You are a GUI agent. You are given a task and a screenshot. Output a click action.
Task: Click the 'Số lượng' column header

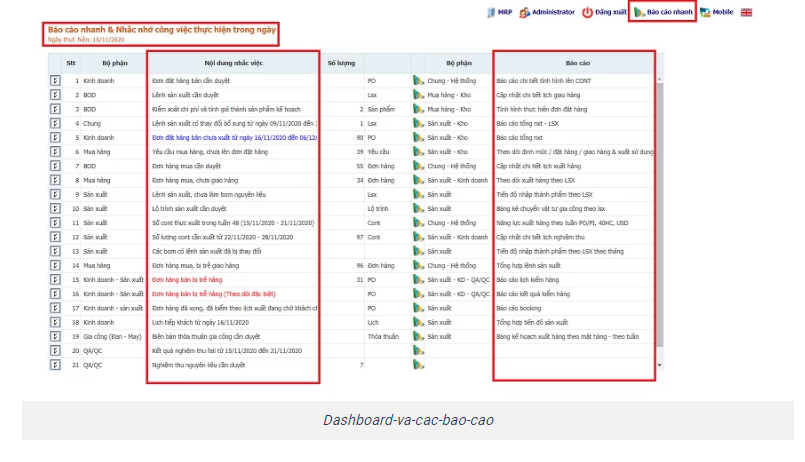[341, 62]
